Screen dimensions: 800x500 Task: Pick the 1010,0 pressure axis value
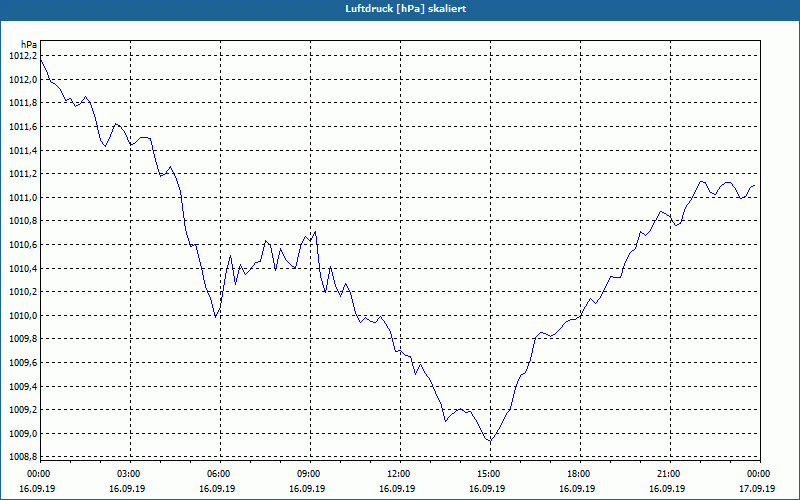[x=23, y=315]
